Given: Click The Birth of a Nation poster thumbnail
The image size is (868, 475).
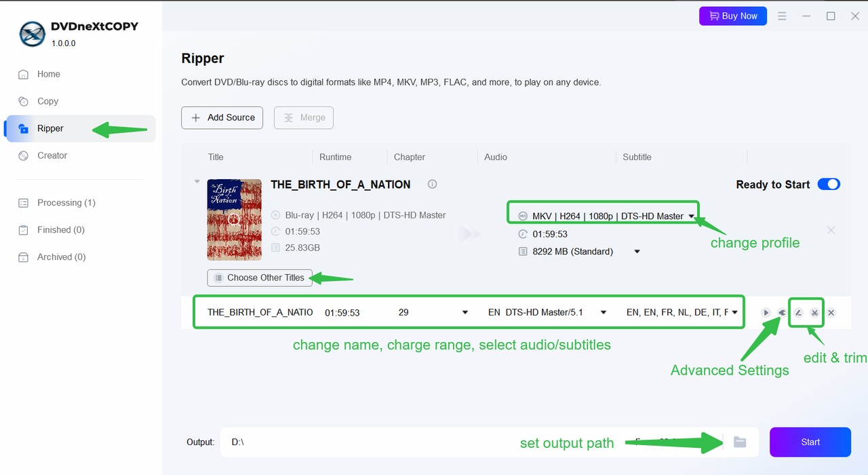Looking at the screenshot, I should pyautogui.click(x=234, y=220).
